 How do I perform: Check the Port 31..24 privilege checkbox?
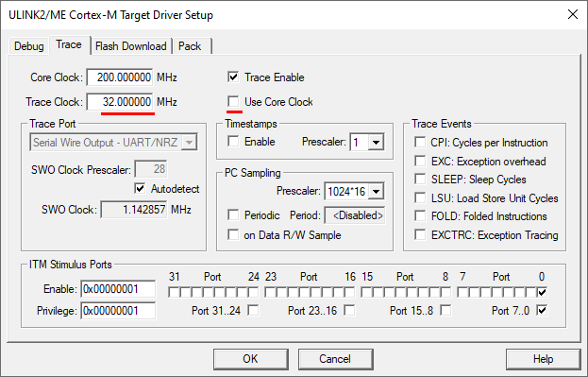point(254,310)
